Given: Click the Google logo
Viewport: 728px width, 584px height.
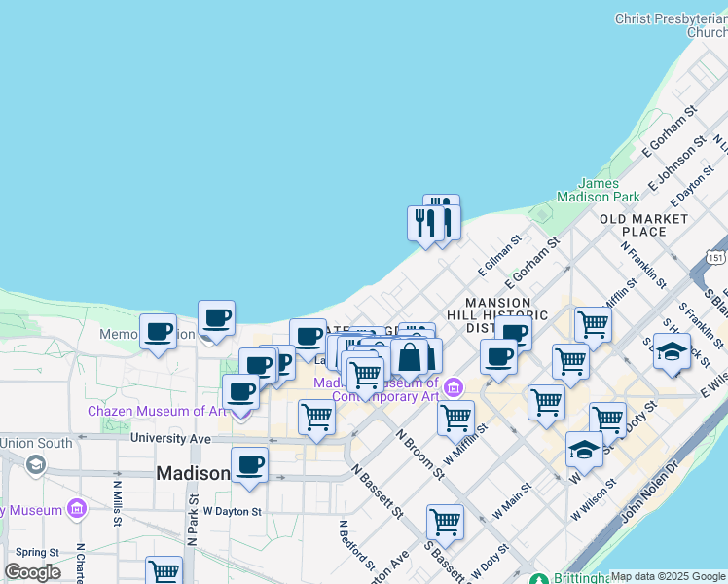Looking at the screenshot, I should pyautogui.click(x=33, y=572).
